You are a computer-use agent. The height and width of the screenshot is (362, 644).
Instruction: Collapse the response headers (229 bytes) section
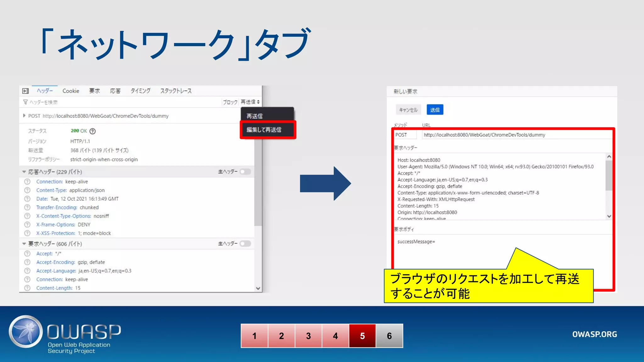point(24,172)
